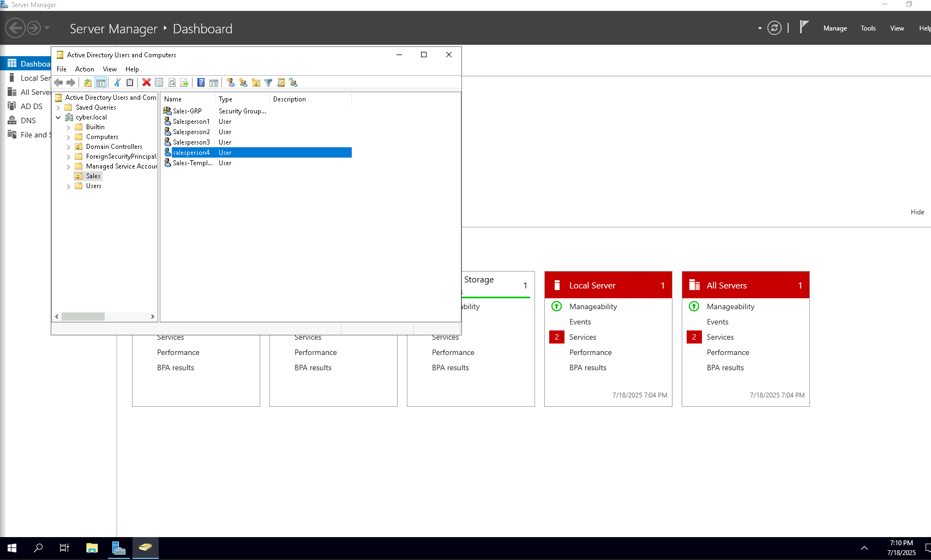Click the Back arrow in ADUC toolbar
The height and width of the screenshot is (560, 931).
pos(58,82)
